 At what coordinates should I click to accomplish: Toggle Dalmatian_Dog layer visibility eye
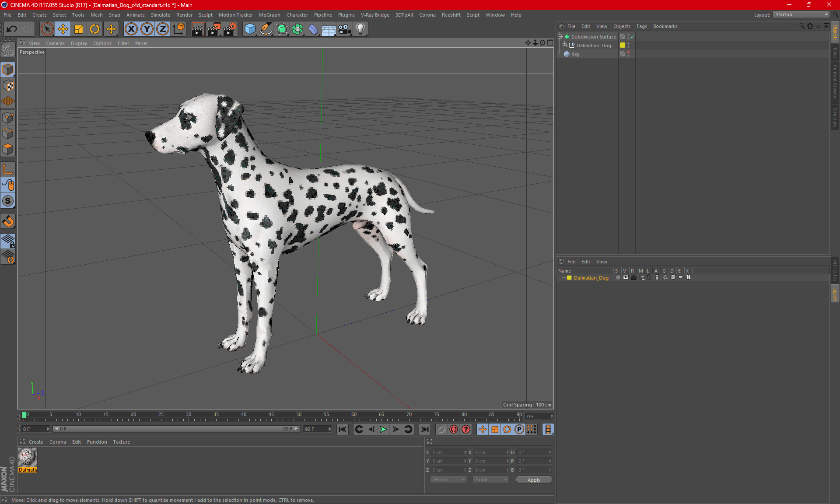coord(626,277)
